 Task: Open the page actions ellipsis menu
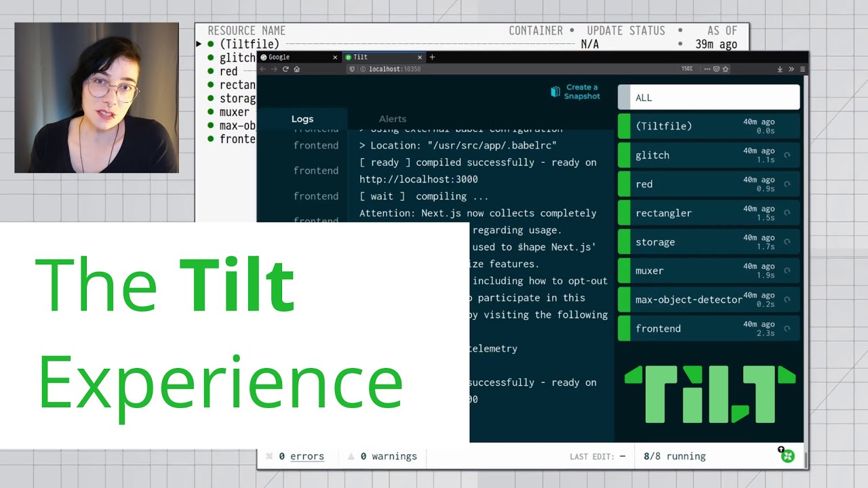pos(707,69)
